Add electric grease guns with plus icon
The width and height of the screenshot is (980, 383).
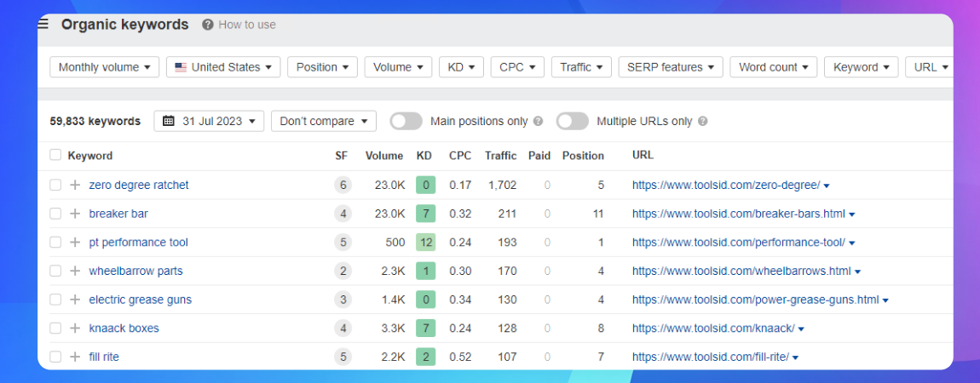coord(75,300)
